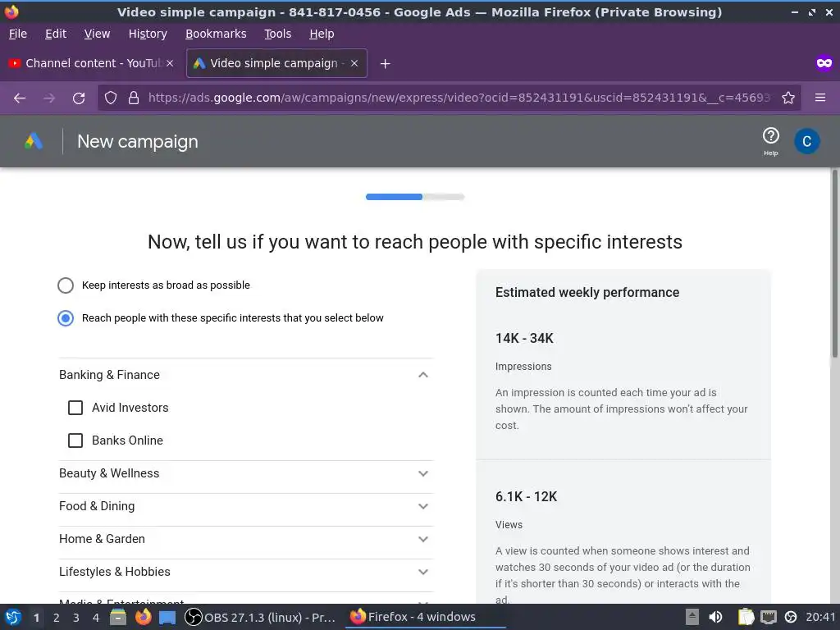Check the Banks Online checkbox
Viewport: 840px width, 630px height.
click(75, 441)
